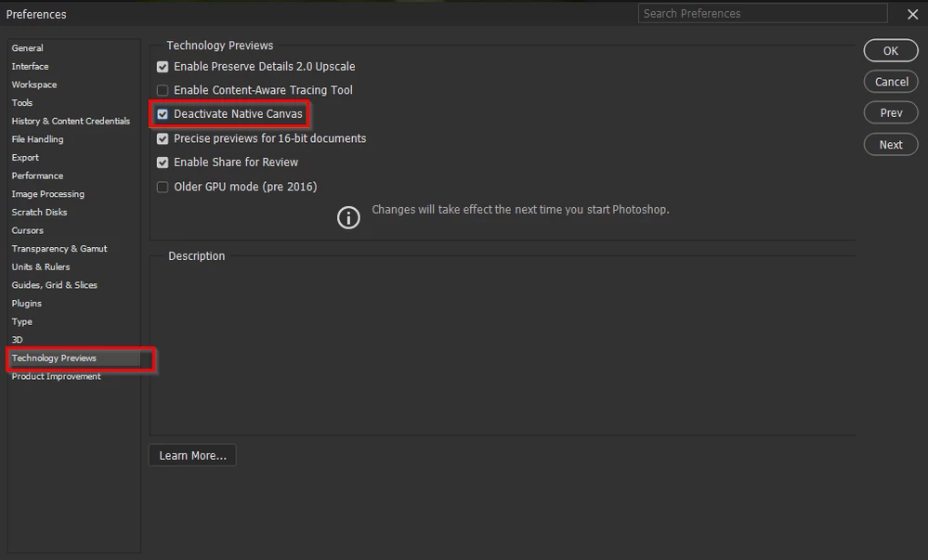The image size is (928, 560).
Task: Uncheck Precise previews for 16-bit documents
Action: [163, 139]
